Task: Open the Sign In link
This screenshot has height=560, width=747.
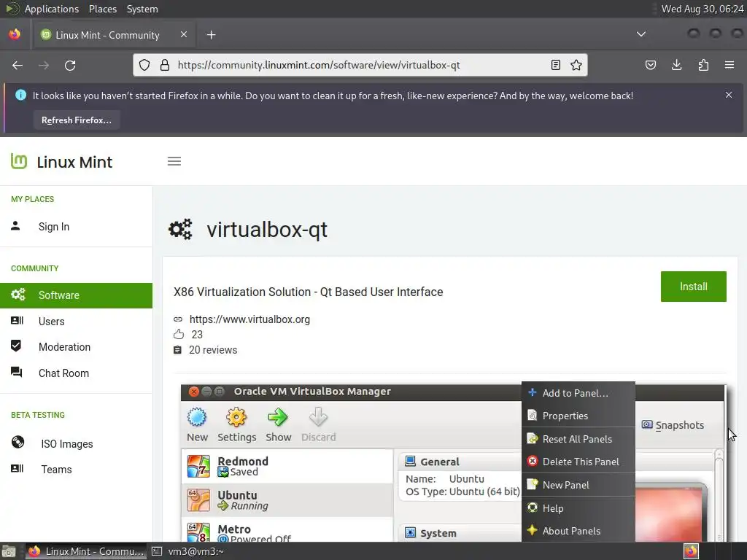Action: (54, 227)
